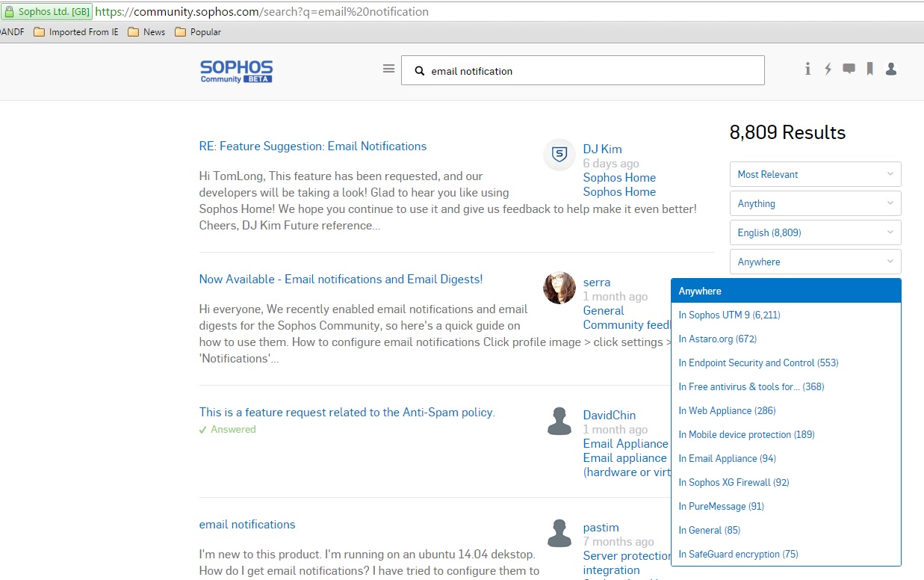Viewport: 924px width, 580px height.
Task: Click the '7 months ago' timestamp
Action: [x=618, y=542]
